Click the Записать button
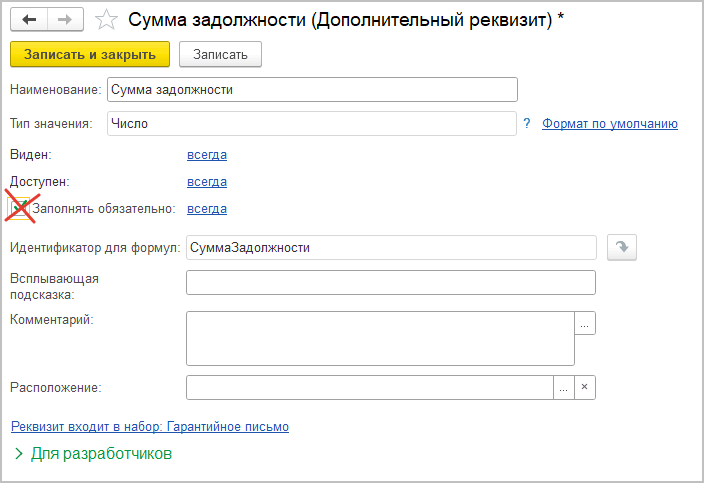This screenshot has width=704, height=483. 220,54
